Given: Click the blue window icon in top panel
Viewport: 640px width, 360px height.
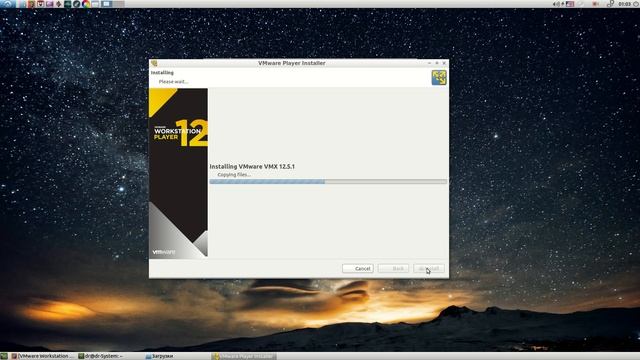Looking at the screenshot, I should pos(107,4).
